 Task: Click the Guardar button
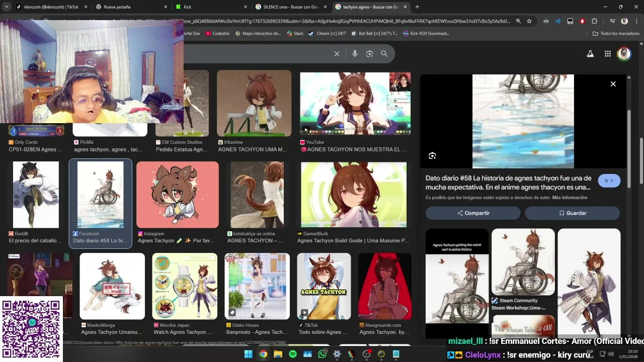click(x=572, y=213)
